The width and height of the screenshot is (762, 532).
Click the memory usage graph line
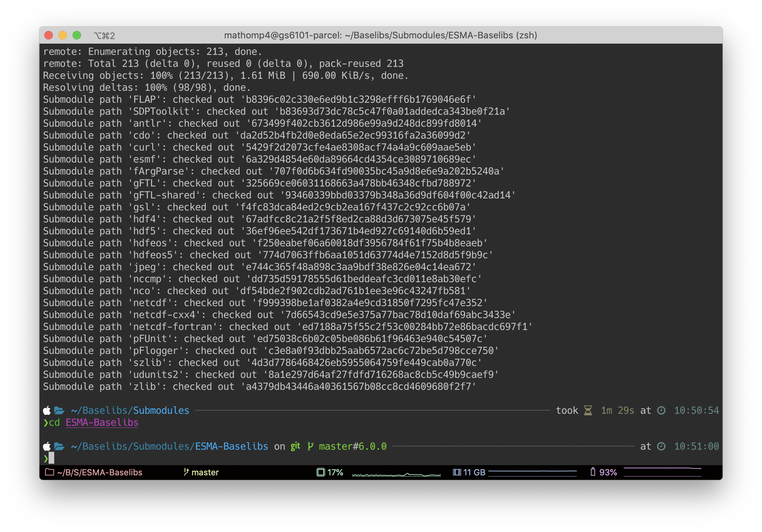click(x=532, y=471)
